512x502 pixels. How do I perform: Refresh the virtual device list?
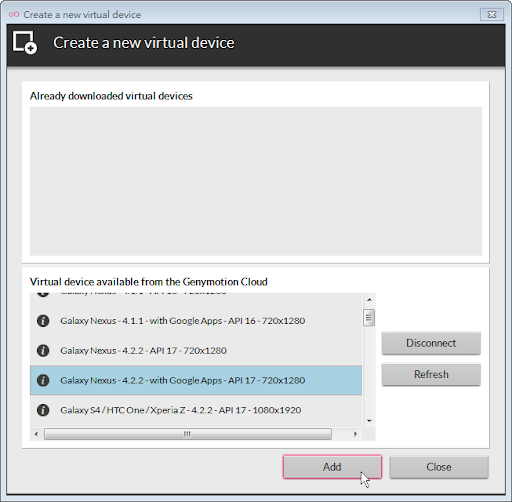pos(431,374)
